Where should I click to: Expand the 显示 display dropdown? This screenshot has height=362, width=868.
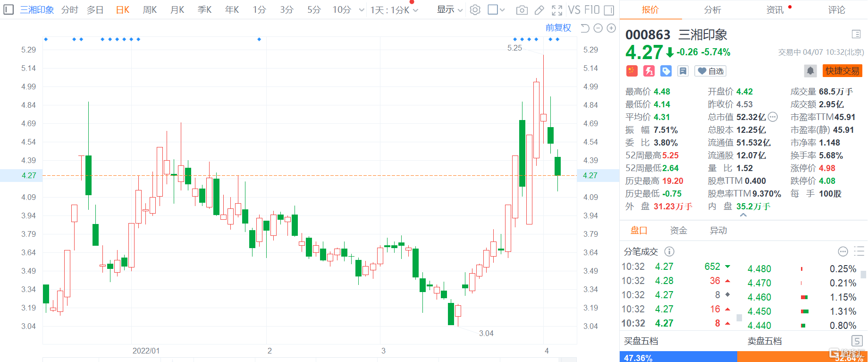(x=450, y=9)
